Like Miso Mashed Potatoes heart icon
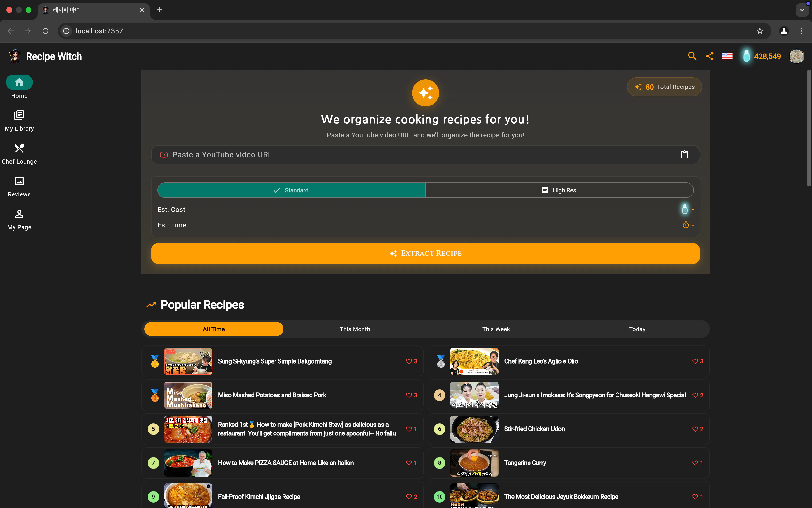 [x=409, y=395]
